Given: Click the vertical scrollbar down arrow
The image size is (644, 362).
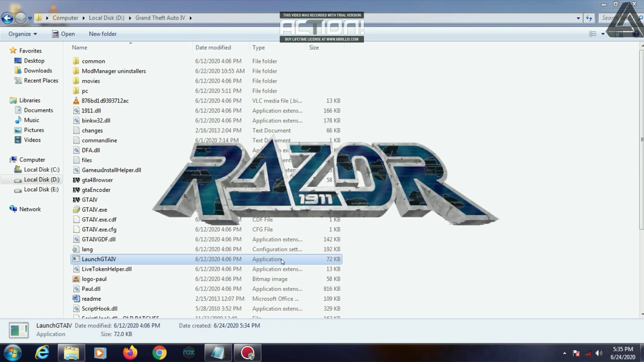Looking at the screenshot, I should (x=642, y=314).
